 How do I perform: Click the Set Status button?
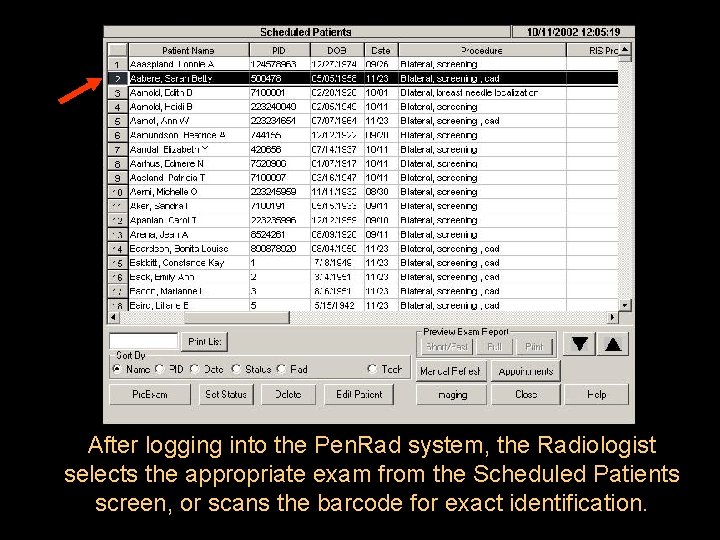click(226, 394)
